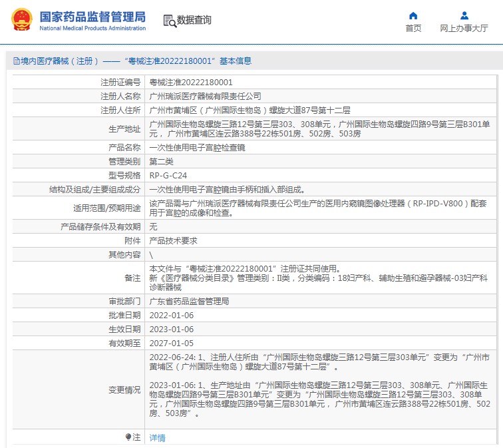Open the 网上办事大厅 text link

pyautogui.click(x=464, y=29)
